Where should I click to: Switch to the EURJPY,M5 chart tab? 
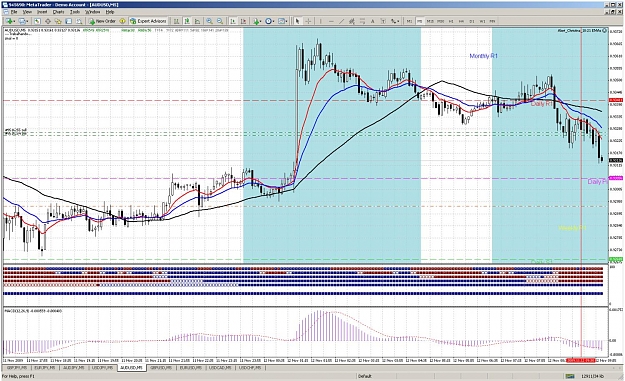point(45,368)
